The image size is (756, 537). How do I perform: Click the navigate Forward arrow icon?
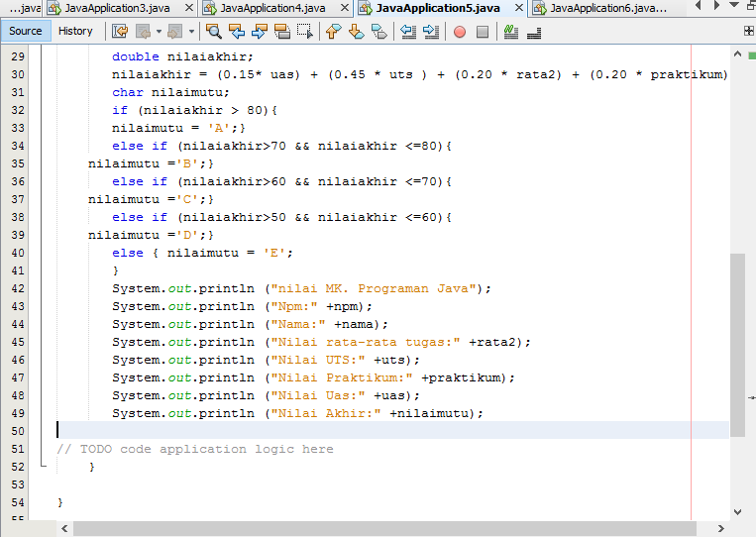pos(174,32)
